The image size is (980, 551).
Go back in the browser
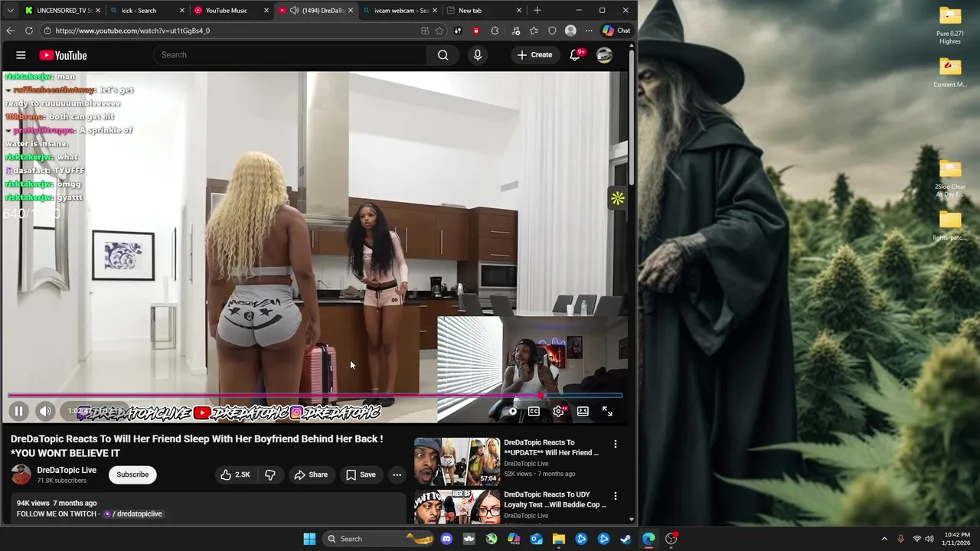(10, 31)
